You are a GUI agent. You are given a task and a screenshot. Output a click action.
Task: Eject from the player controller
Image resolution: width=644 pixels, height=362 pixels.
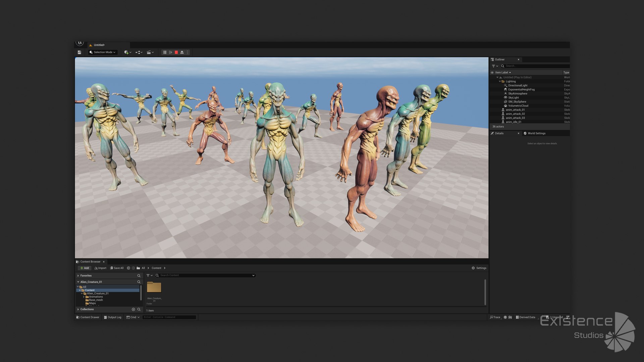click(x=182, y=52)
